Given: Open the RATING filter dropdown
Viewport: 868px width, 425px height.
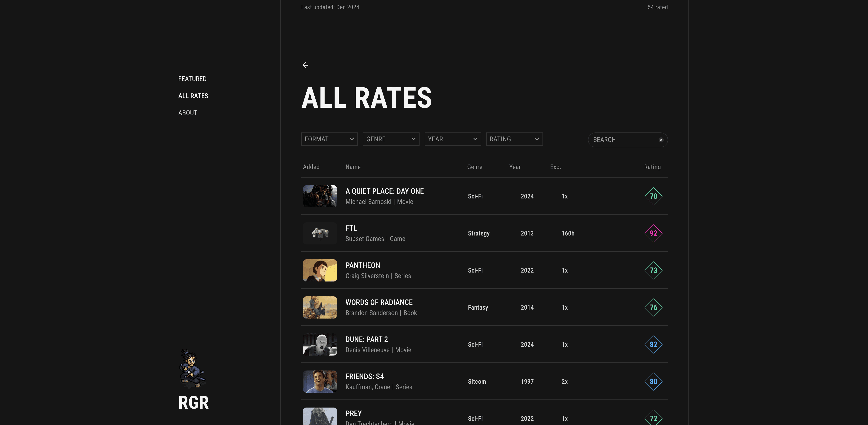Looking at the screenshot, I should [514, 139].
